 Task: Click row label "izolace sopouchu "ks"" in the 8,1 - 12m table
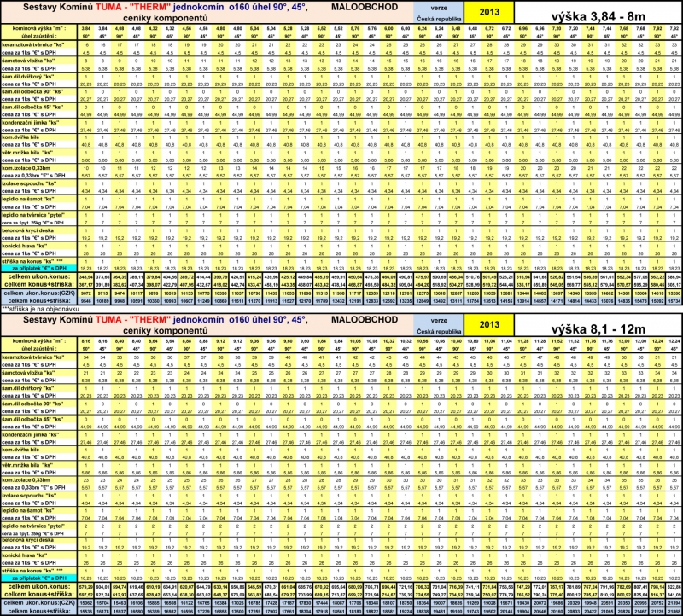[x=29, y=495]
